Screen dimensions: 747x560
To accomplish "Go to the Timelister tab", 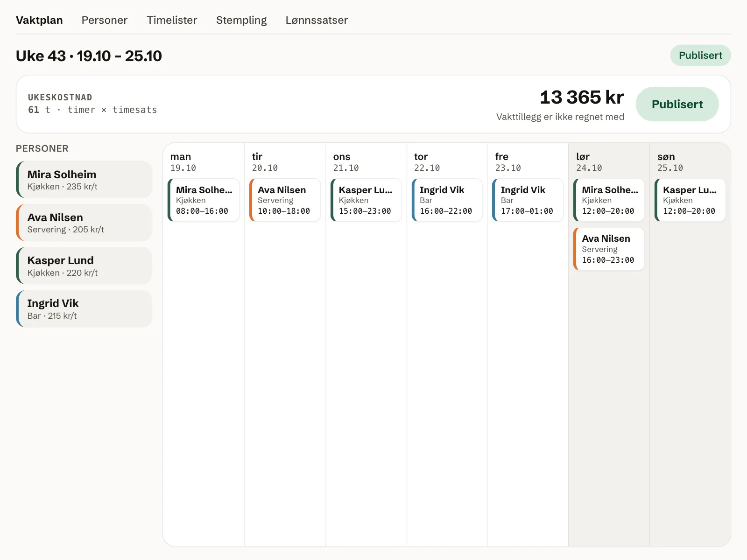I will click(172, 20).
